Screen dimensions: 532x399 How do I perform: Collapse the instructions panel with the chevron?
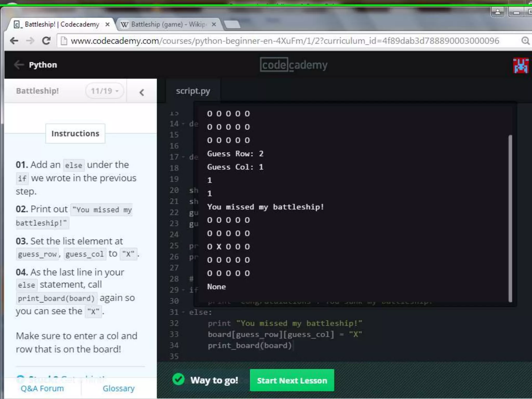coord(142,92)
